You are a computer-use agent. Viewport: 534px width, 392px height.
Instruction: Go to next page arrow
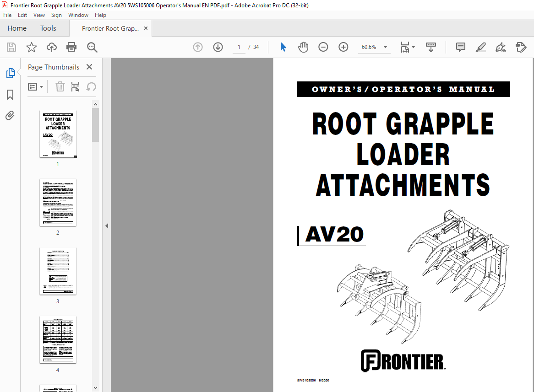[218, 47]
